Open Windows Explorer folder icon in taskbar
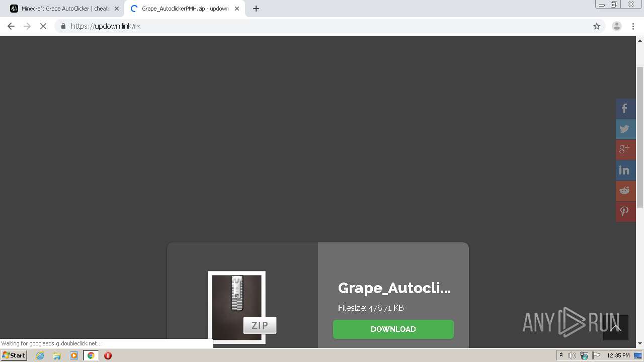644x362 pixels. coord(57,355)
